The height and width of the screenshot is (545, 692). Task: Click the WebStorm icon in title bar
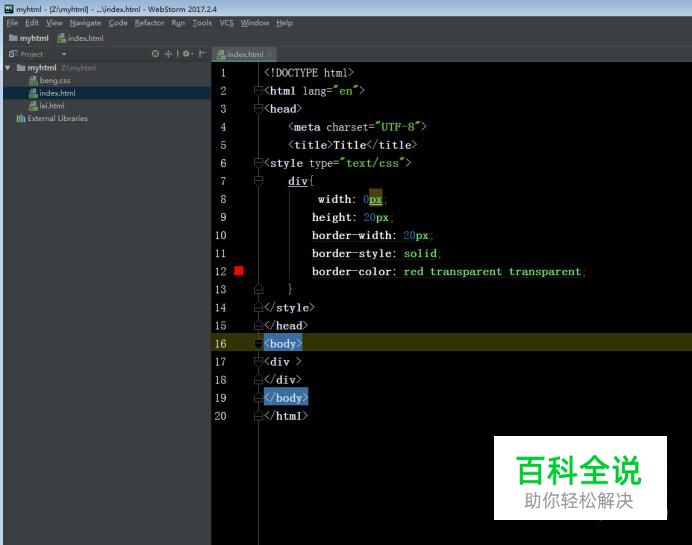[9, 9]
